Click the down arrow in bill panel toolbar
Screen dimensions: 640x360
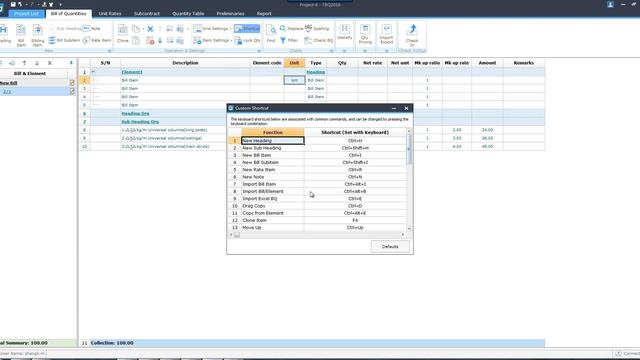[37, 63]
